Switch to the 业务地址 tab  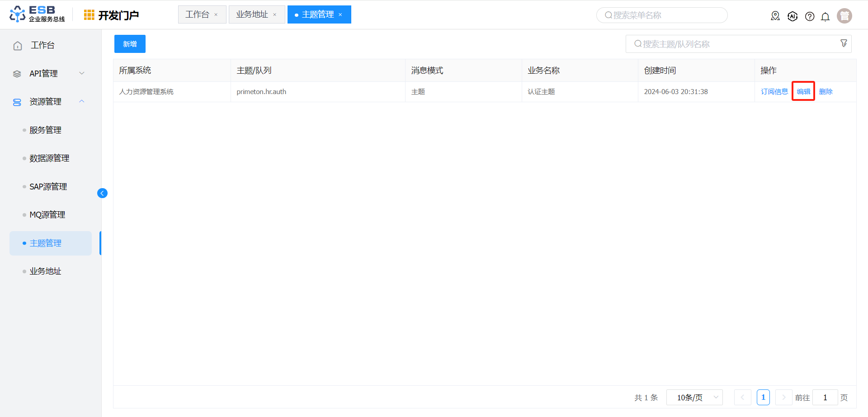(x=252, y=14)
